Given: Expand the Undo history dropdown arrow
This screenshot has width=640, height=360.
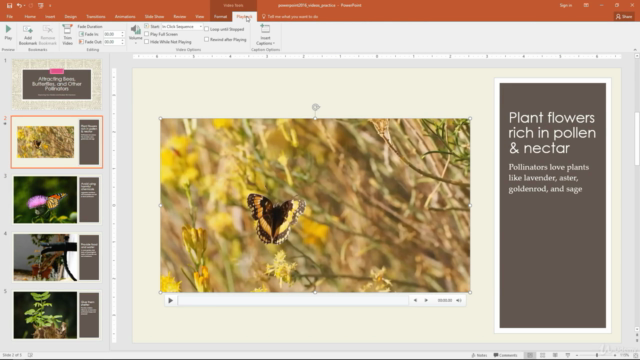Looking at the screenshot, I should (24, 6).
